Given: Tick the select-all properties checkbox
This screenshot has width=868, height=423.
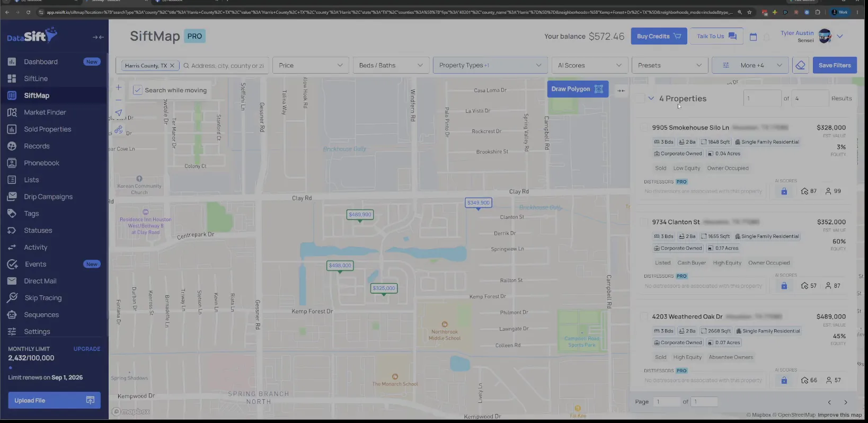Looking at the screenshot, I should pos(640,98).
